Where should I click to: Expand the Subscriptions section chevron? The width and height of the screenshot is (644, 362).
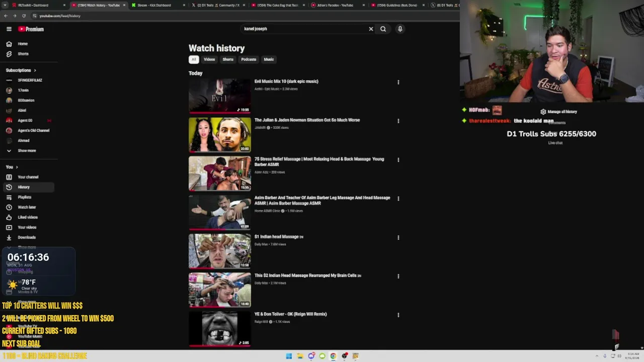[x=35, y=70]
